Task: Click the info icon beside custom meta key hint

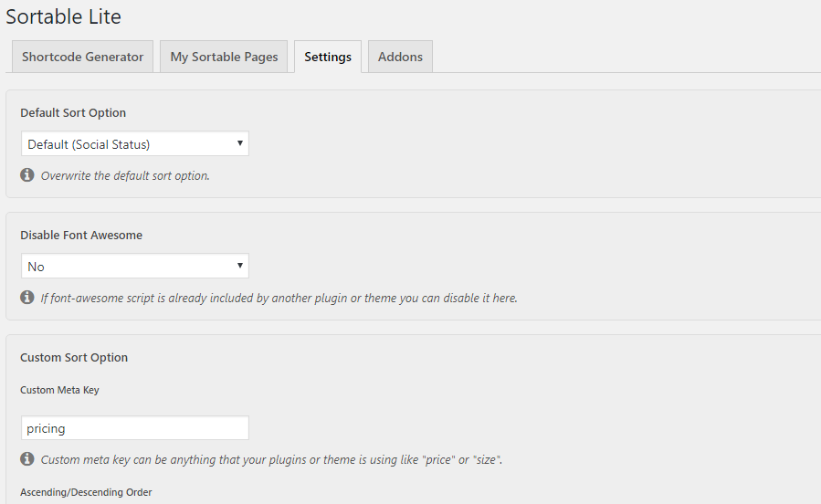Action: coord(27,459)
